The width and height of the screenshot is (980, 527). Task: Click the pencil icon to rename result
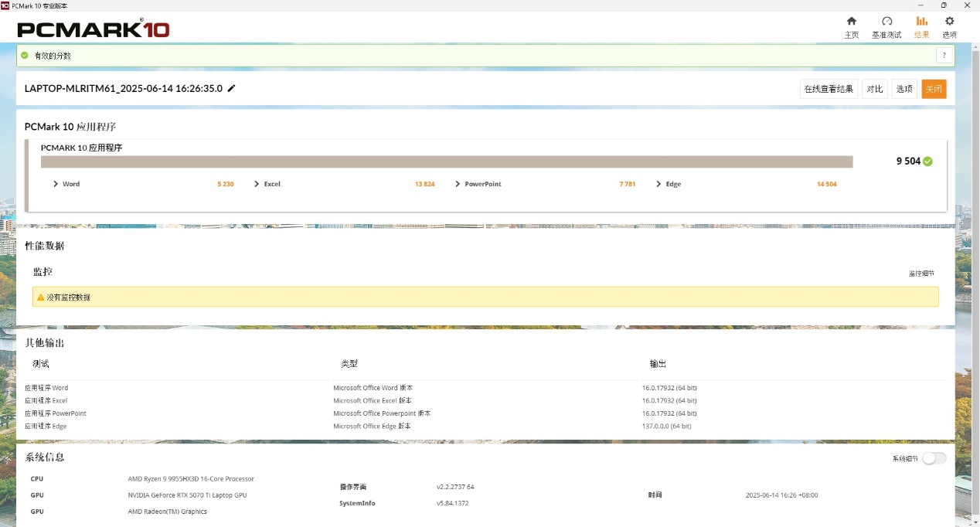[x=231, y=88]
